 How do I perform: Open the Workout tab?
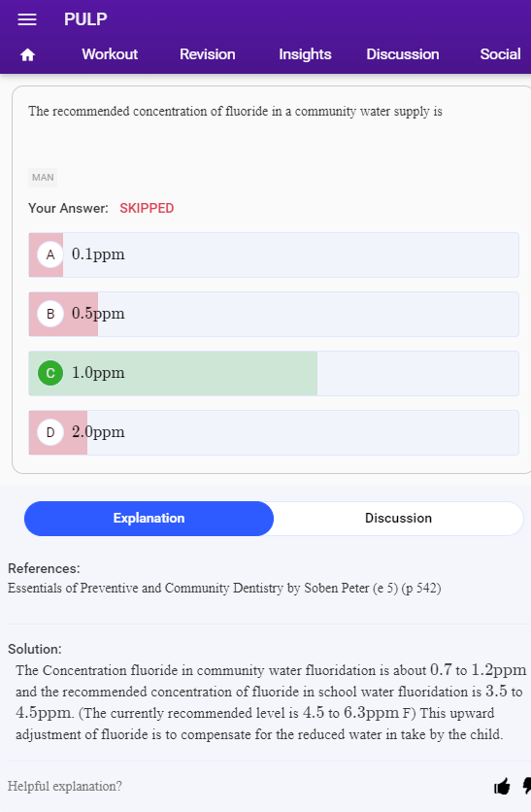pos(110,54)
